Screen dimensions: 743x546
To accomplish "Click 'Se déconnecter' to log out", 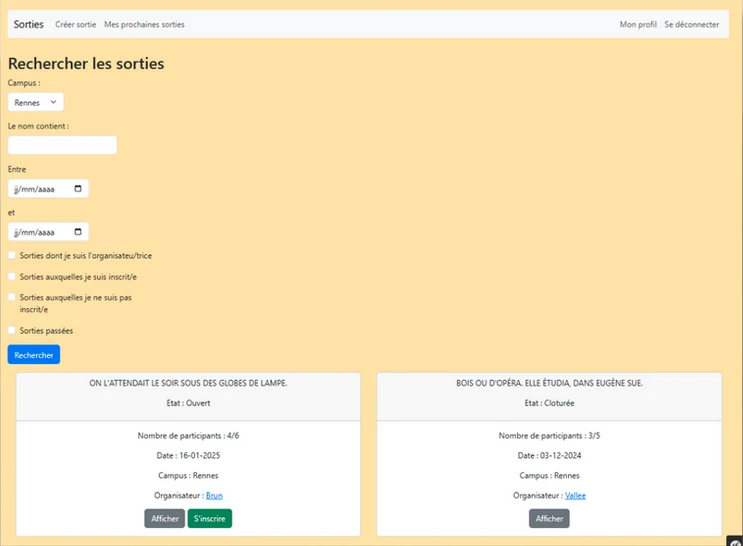I will (x=691, y=24).
